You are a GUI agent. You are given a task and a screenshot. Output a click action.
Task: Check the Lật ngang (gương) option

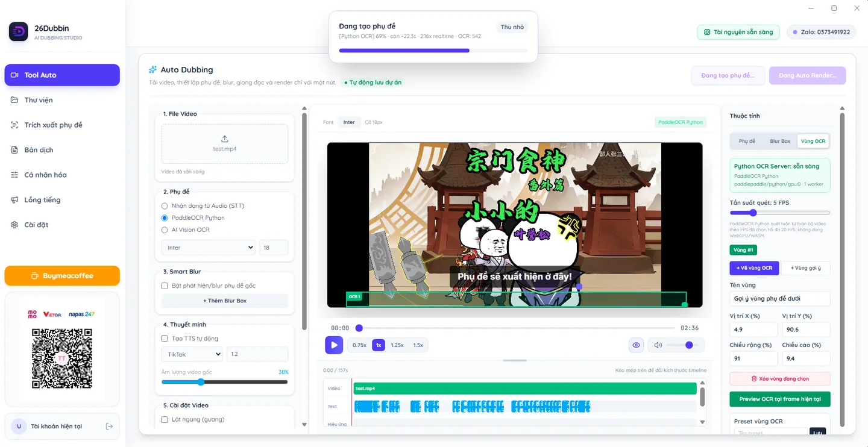coord(165,419)
